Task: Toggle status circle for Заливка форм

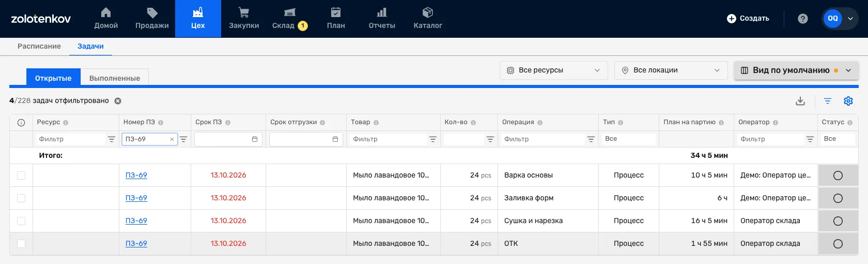Action: [x=838, y=198]
